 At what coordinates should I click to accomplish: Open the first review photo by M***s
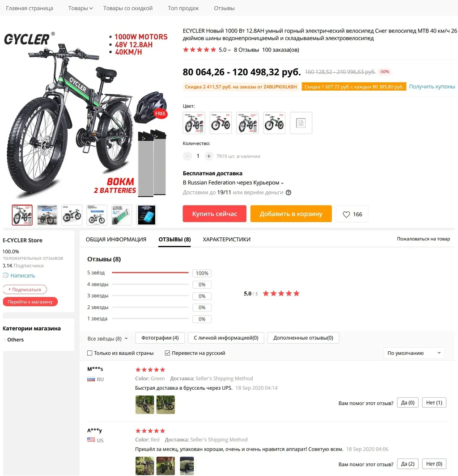tap(144, 404)
